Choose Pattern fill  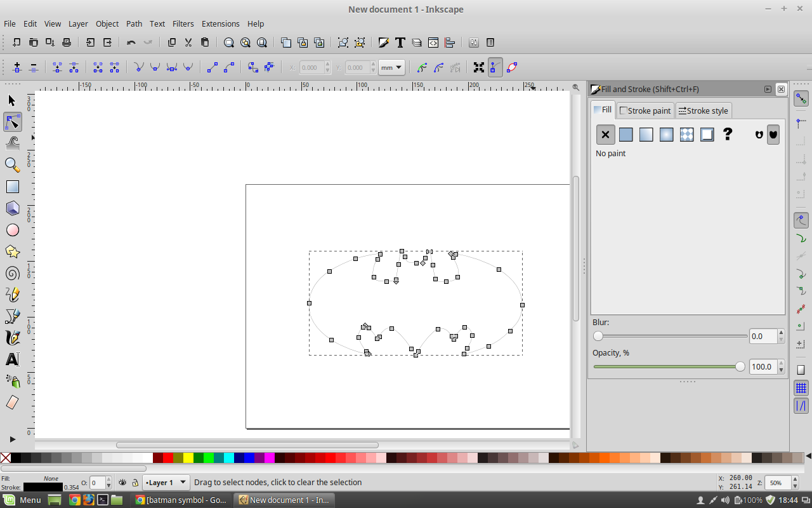click(x=686, y=135)
